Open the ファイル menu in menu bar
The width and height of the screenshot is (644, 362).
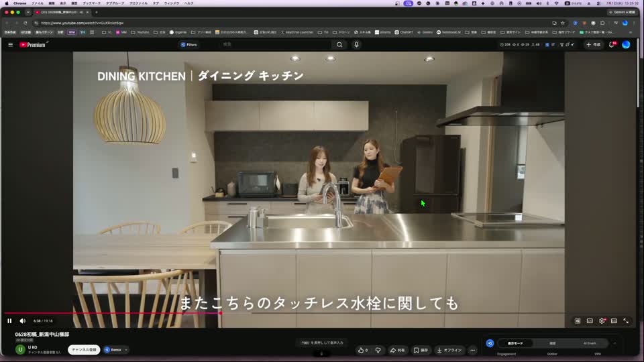tap(38, 3)
